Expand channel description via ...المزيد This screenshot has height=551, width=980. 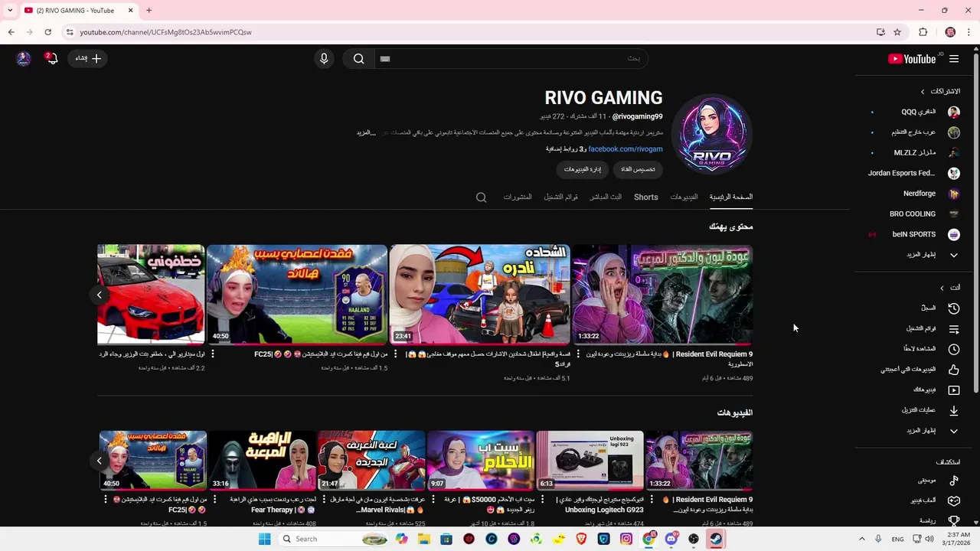point(366,132)
